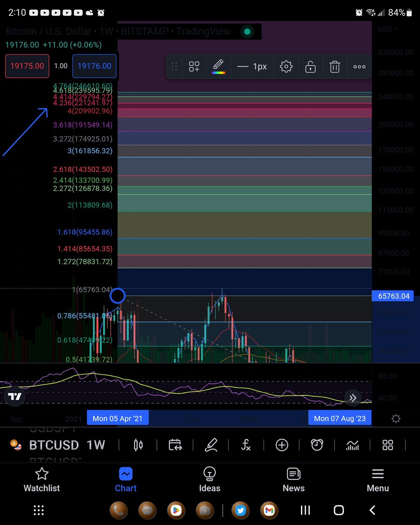Launch the Google Play Store app
Screen dimensions: 420x525
tap(176, 510)
